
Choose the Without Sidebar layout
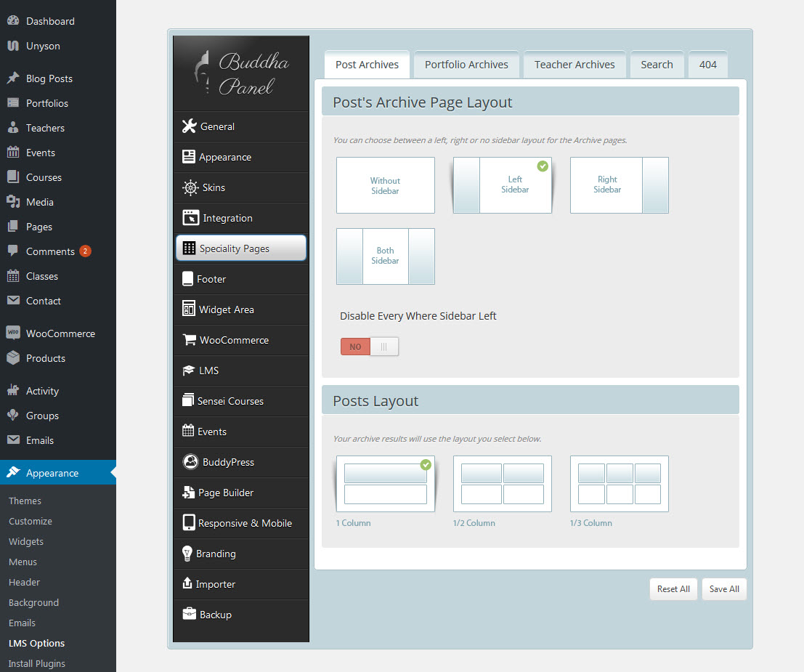(385, 185)
